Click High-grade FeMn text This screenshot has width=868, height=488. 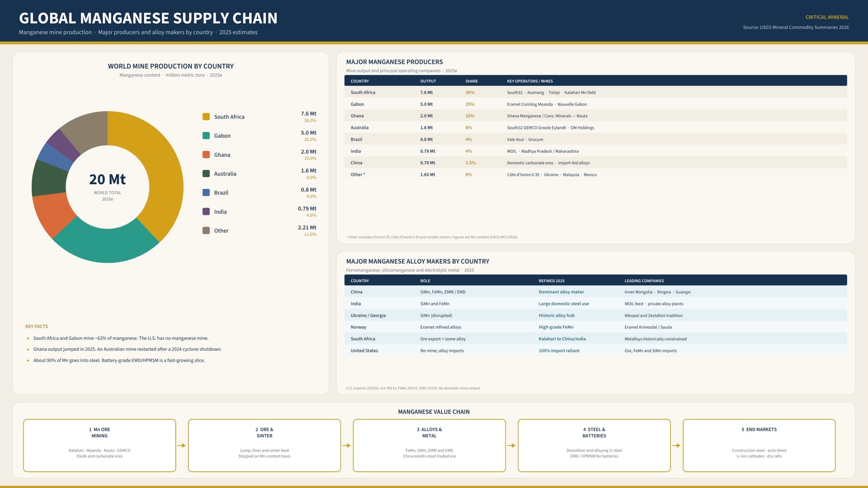click(x=556, y=327)
